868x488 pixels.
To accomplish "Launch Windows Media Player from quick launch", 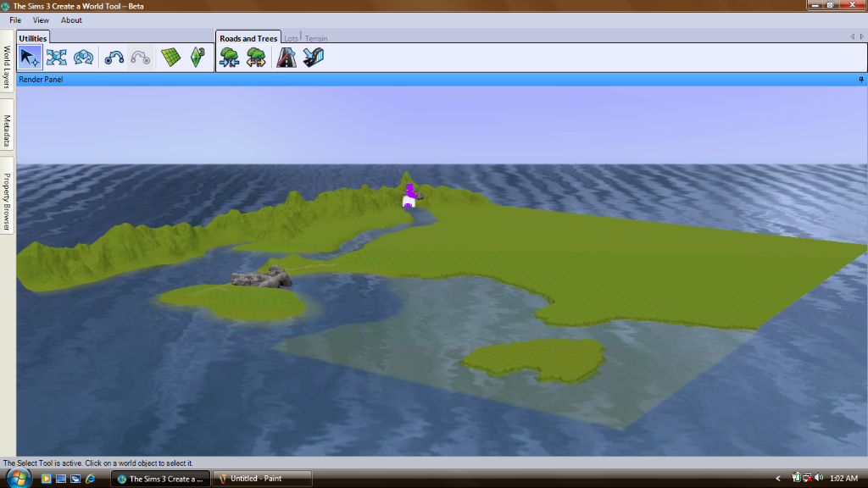I will click(47, 479).
